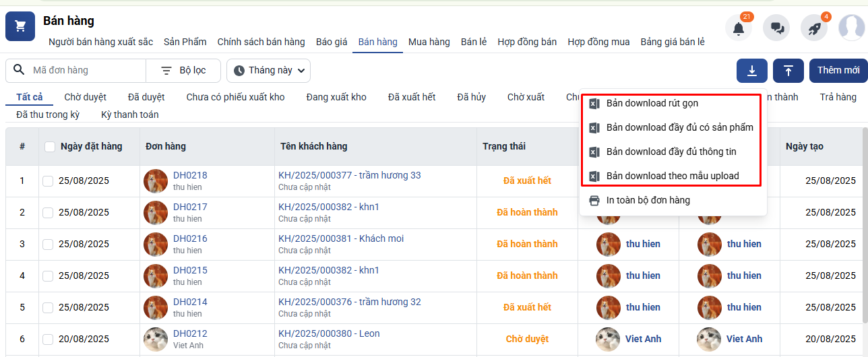Click the Thêm mới button

tap(838, 71)
